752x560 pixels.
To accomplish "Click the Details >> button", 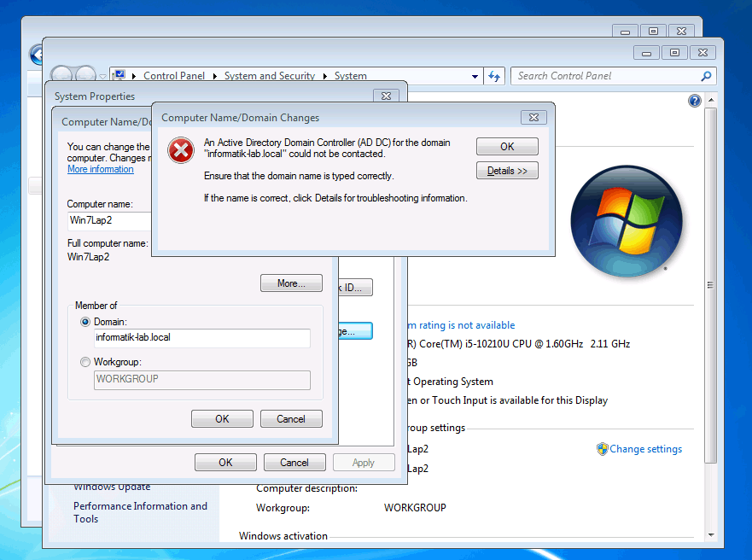I will pos(507,171).
